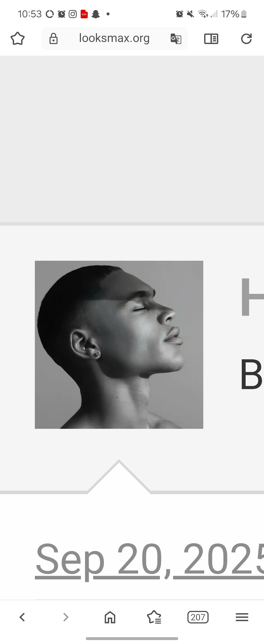Open the black-and-white profile photo
The image size is (264, 644).
click(119, 344)
